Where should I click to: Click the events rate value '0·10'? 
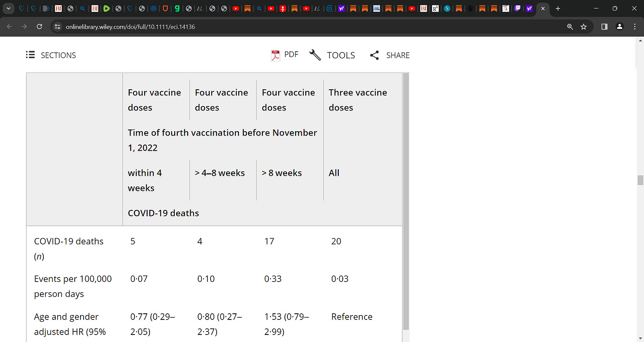pyautogui.click(x=206, y=279)
